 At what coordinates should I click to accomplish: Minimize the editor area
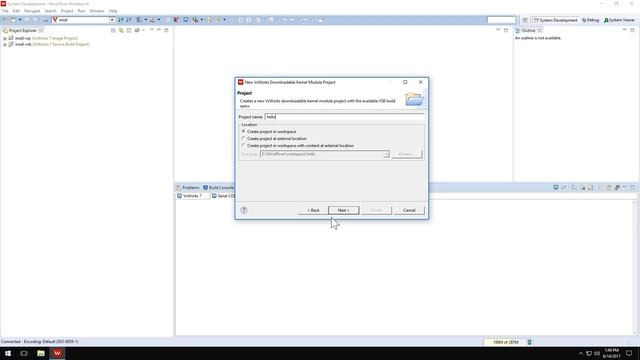click(498, 30)
